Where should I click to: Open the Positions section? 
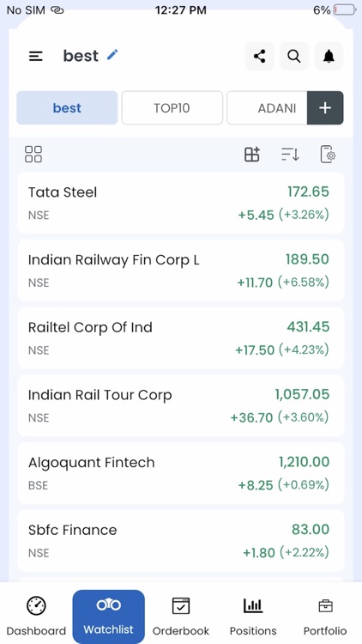point(253,617)
